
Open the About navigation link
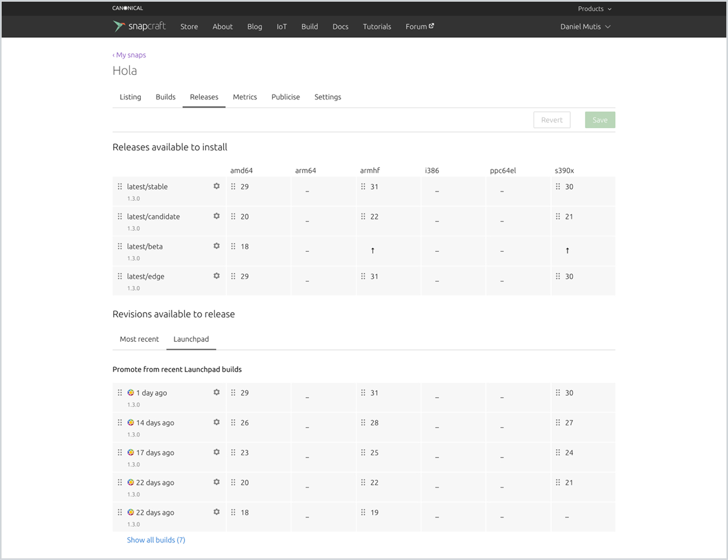222,26
